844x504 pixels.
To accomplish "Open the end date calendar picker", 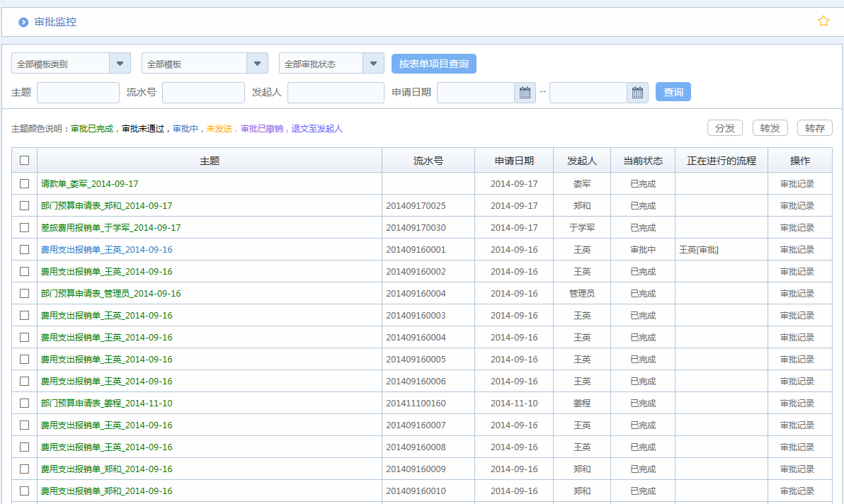I will tap(636, 92).
